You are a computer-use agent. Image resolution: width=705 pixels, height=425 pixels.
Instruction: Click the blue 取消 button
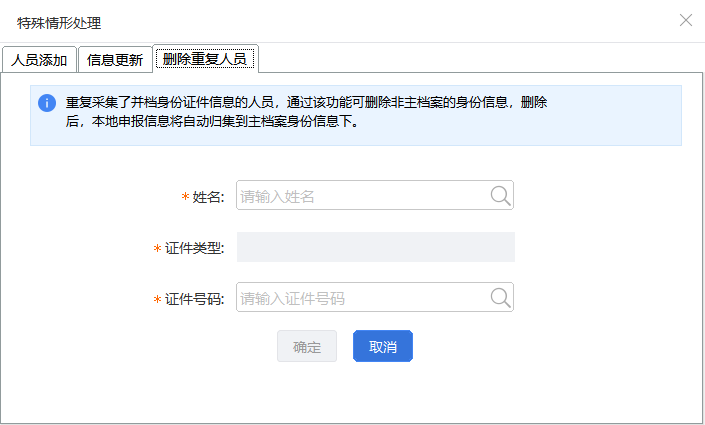[383, 346]
